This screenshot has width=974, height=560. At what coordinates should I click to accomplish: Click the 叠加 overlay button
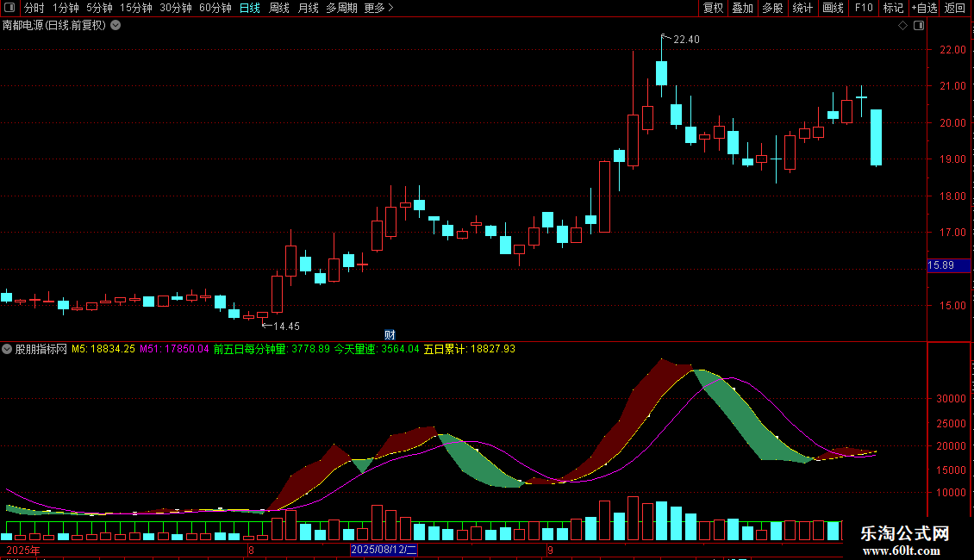pyautogui.click(x=742, y=8)
